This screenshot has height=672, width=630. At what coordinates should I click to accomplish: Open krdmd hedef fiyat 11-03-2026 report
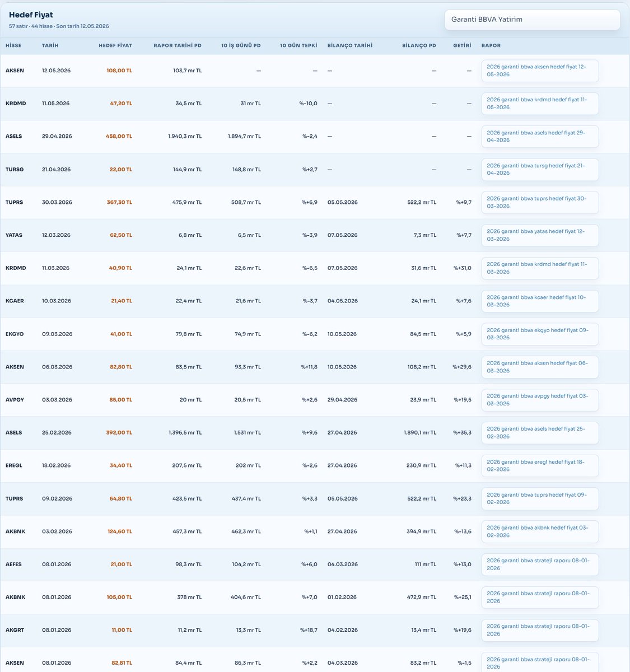click(540, 268)
